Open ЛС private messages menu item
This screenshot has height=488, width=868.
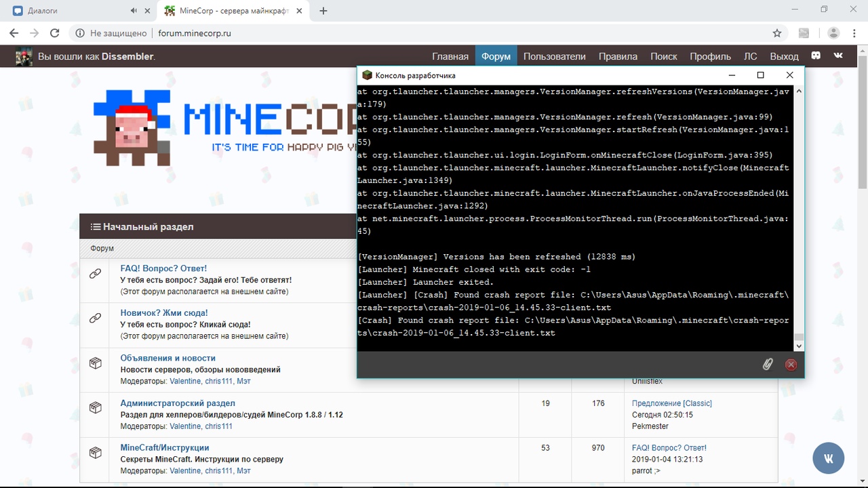tap(751, 56)
